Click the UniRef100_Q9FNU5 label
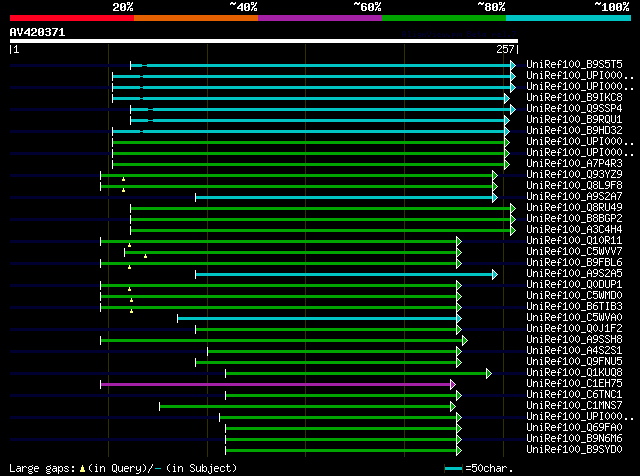 click(x=574, y=362)
